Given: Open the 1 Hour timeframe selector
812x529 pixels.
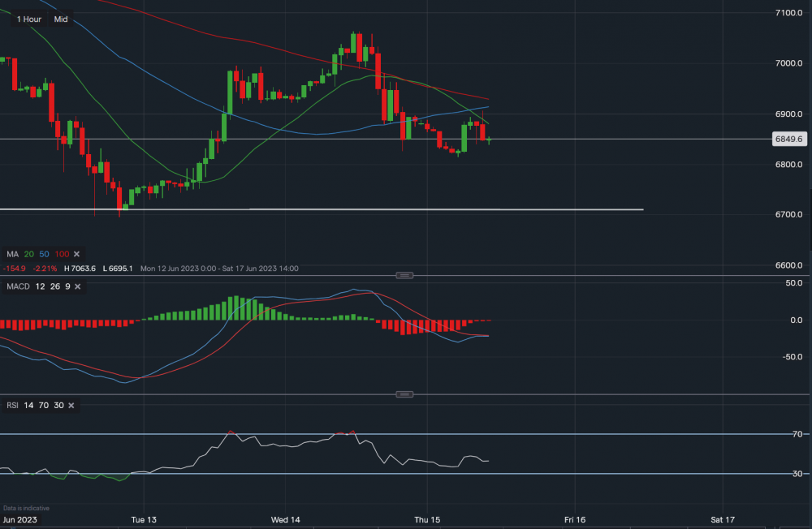Looking at the screenshot, I should pos(29,19).
